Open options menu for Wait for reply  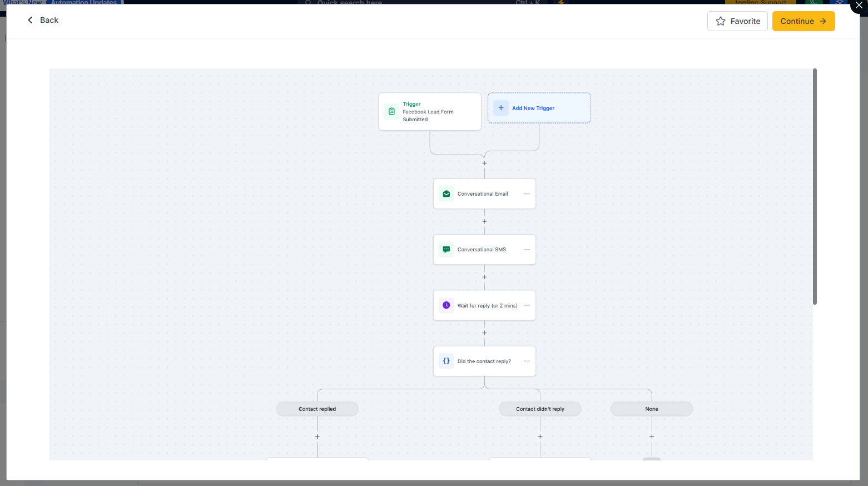(527, 305)
